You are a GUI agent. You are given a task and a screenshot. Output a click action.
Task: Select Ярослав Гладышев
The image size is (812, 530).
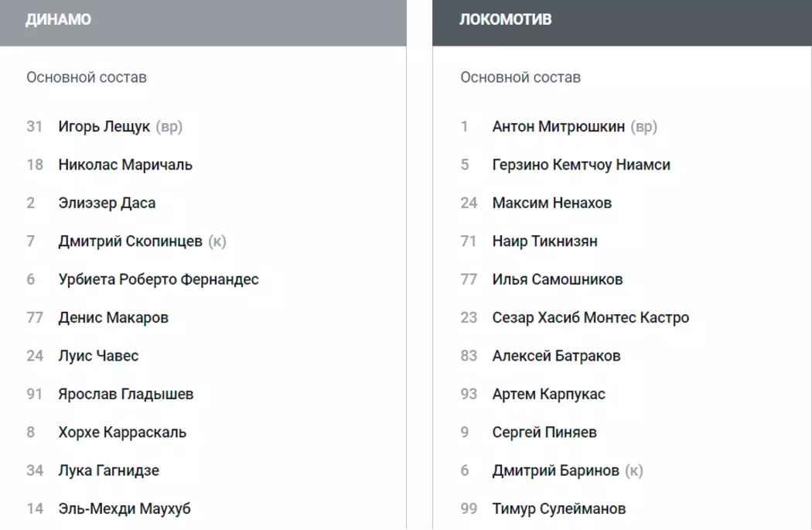(125, 394)
